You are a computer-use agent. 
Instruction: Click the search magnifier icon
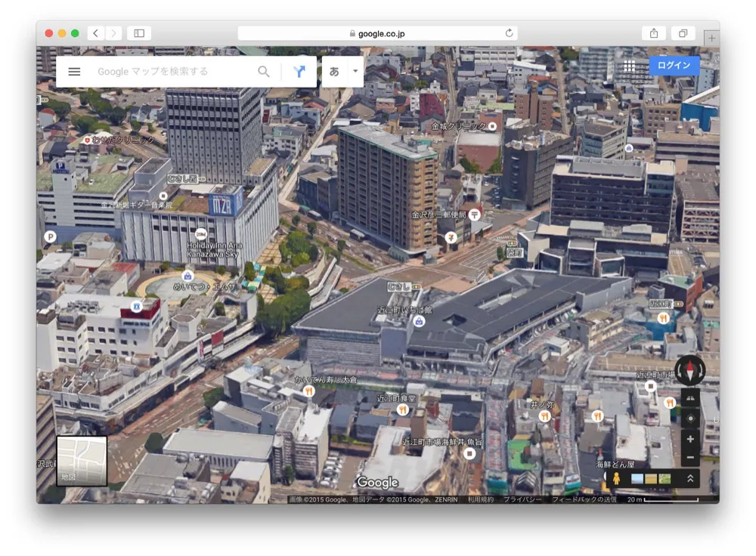(x=263, y=70)
